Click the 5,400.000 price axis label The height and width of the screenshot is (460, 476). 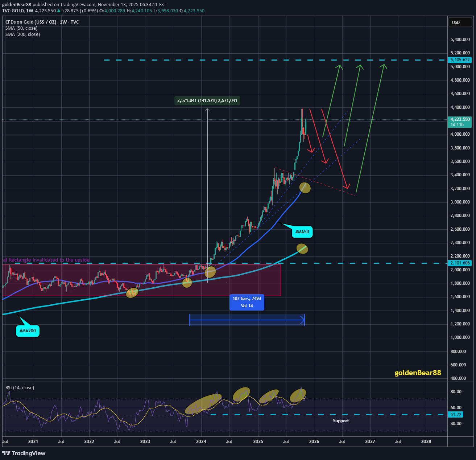(x=460, y=40)
